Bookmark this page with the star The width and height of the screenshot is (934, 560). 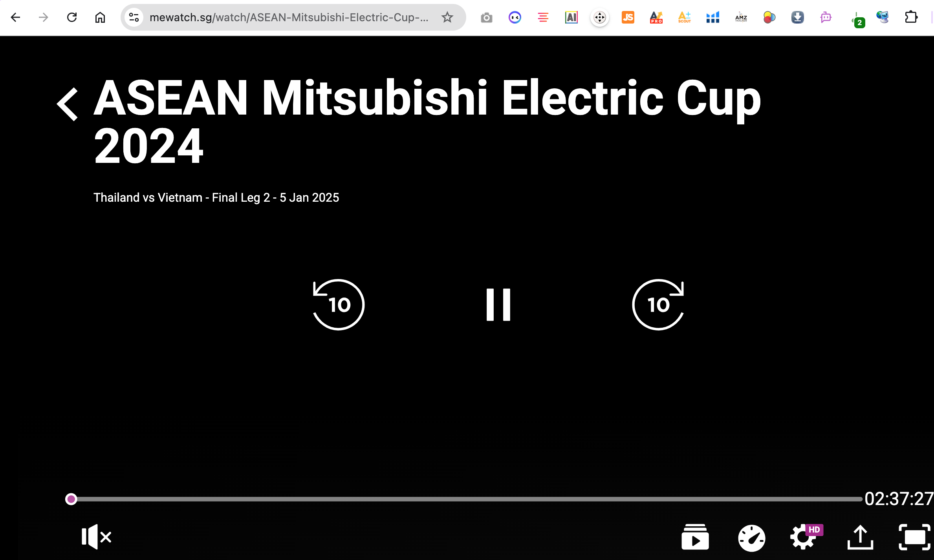[447, 17]
